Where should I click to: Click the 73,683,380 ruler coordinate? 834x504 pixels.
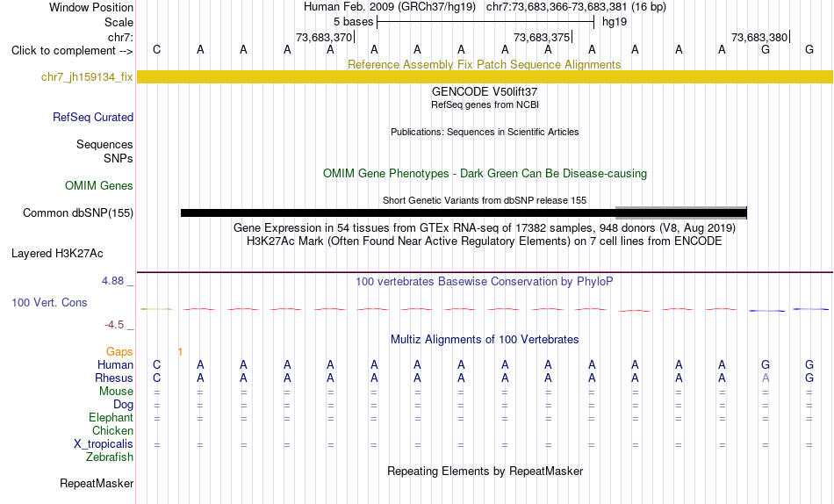[x=759, y=37]
